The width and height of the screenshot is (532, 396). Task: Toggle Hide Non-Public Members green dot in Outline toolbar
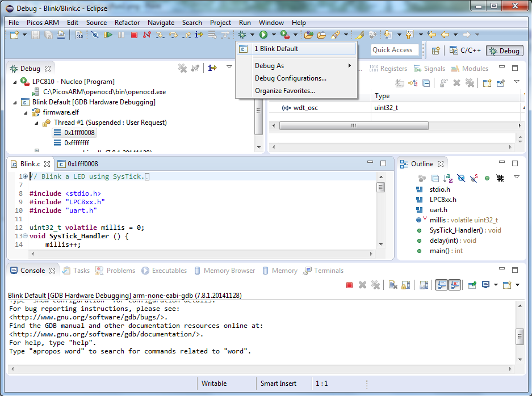[487, 178]
